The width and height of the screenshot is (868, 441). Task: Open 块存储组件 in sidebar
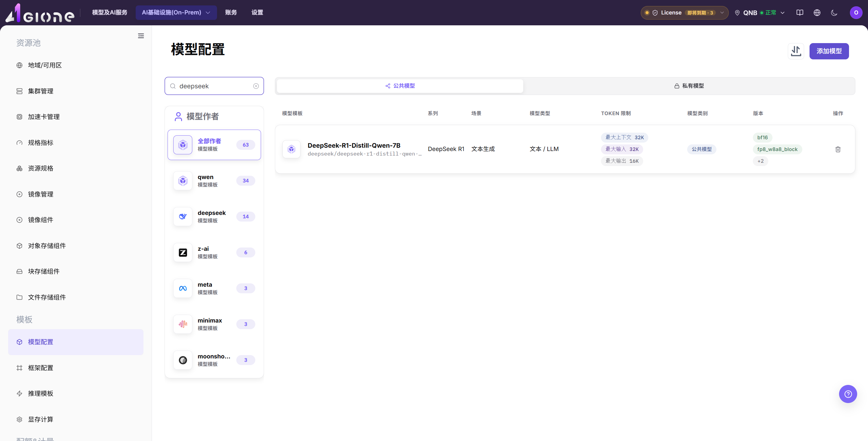(76, 272)
